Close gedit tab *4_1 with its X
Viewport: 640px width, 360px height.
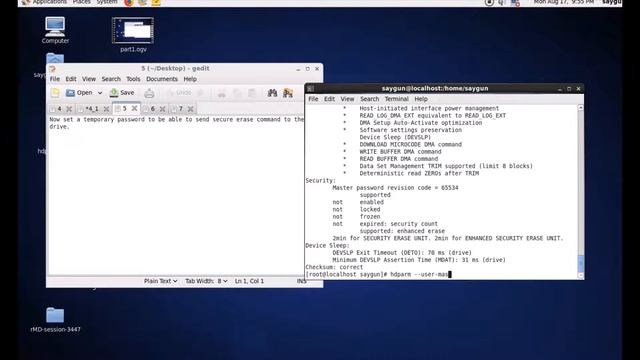pyautogui.click(x=106, y=109)
